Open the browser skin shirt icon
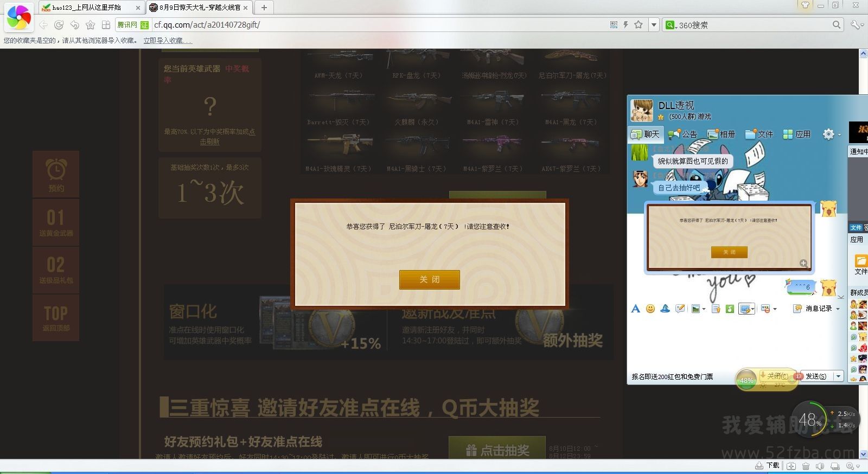 point(806,5)
